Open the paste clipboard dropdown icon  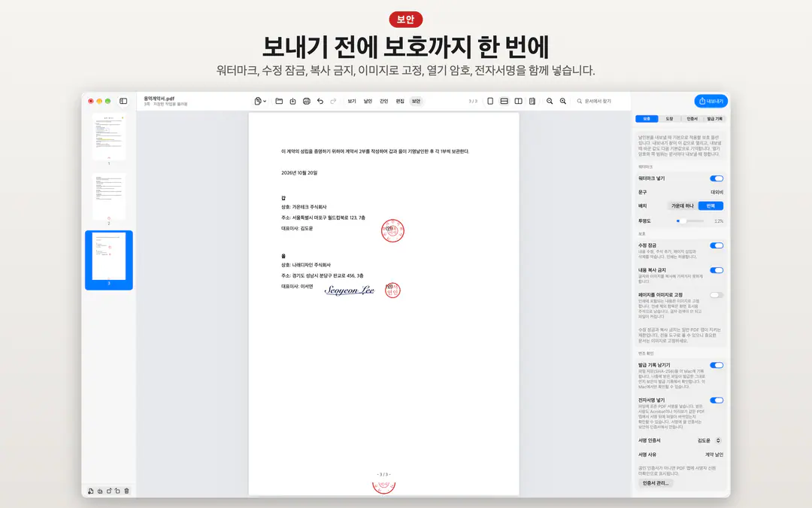pyautogui.click(x=260, y=101)
